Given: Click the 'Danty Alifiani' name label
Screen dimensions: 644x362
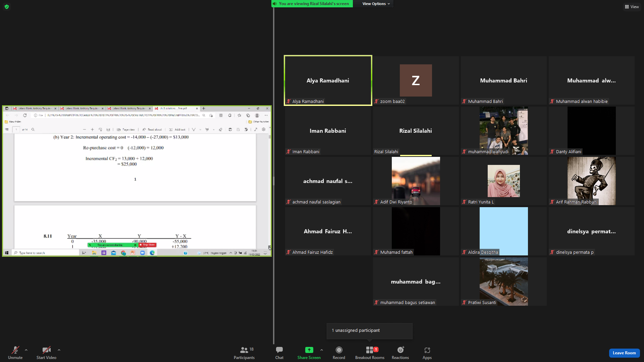Looking at the screenshot, I should 569,152.
